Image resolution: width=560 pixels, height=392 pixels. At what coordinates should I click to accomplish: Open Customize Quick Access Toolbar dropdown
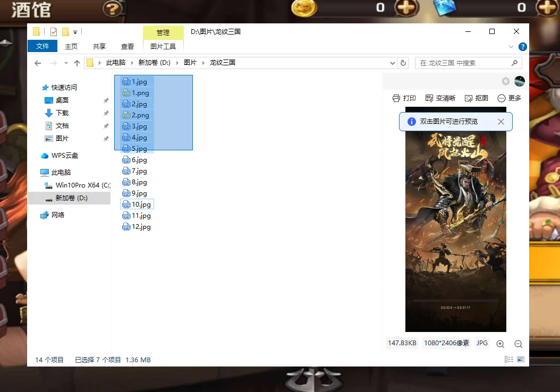tap(75, 32)
